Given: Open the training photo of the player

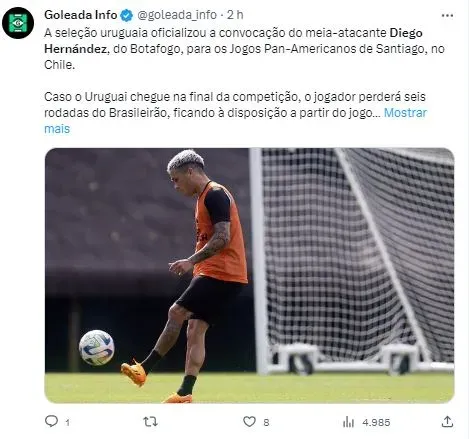Looking at the screenshot, I should [249, 275].
